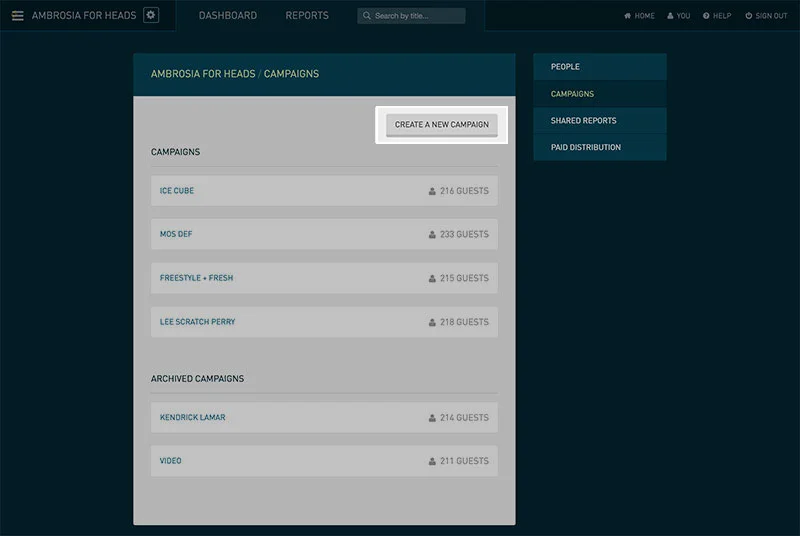Click the Sign Out link text

[x=771, y=16]
